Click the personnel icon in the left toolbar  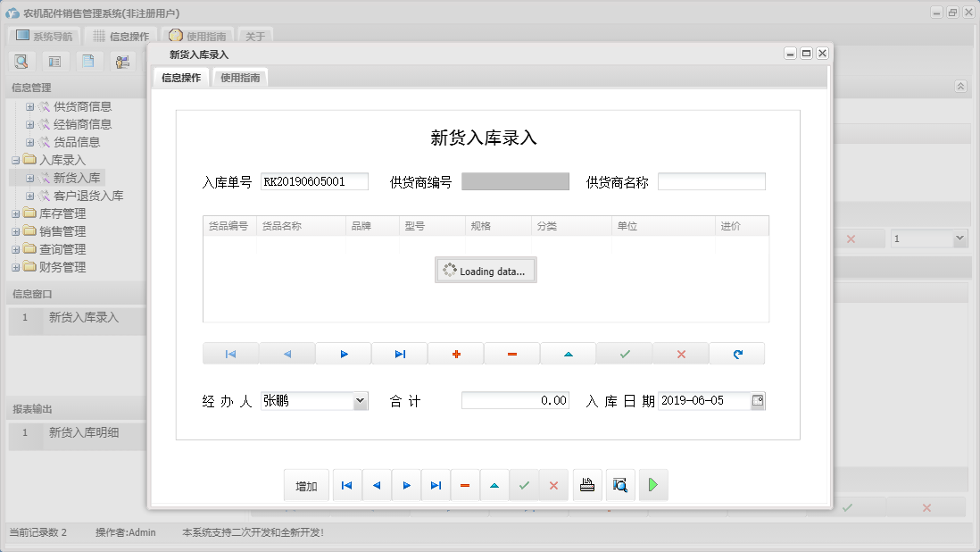(x=122, y=61)
